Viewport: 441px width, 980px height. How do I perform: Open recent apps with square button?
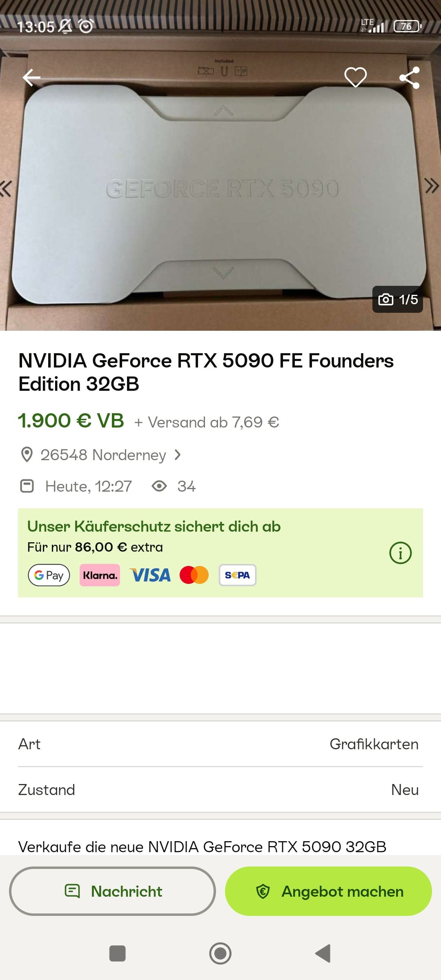[118, 953]
